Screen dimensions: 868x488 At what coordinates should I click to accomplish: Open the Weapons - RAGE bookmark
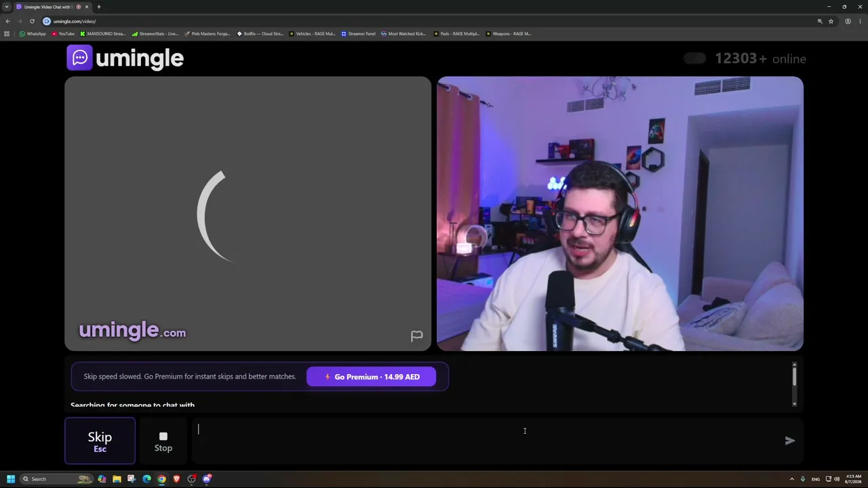[508, 33]
